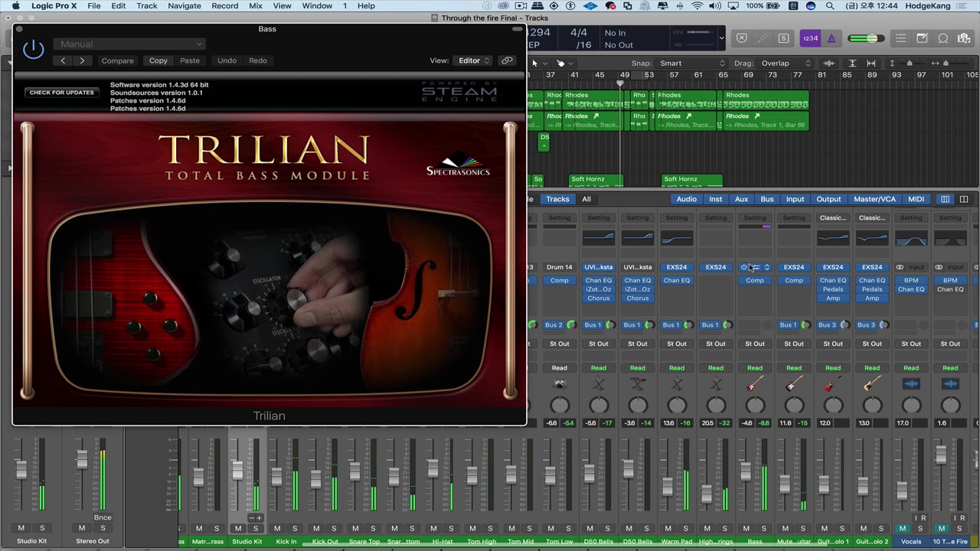Open the Navigate menu
This screenshot has width=980, height=551.
point(185,6)
